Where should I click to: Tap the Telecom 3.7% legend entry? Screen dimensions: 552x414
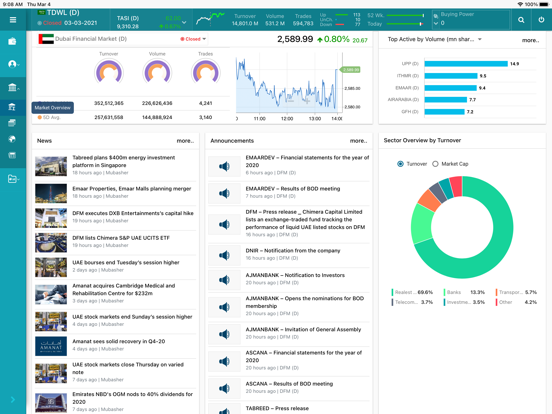[412, 302]
